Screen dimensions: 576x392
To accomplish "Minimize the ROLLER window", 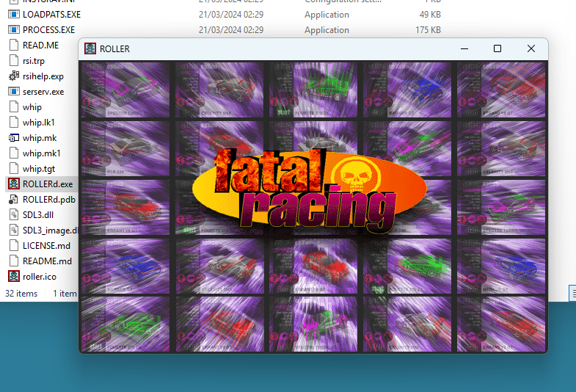I will click(464, 48).
